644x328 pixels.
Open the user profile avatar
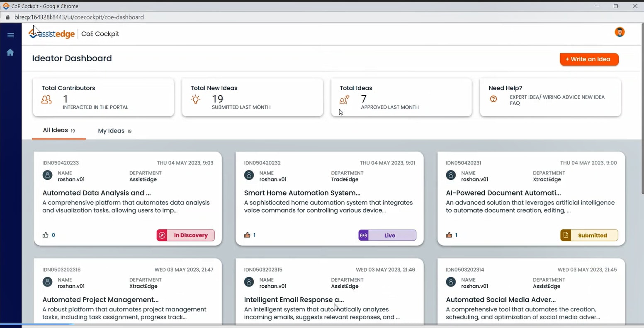(620, 32)
